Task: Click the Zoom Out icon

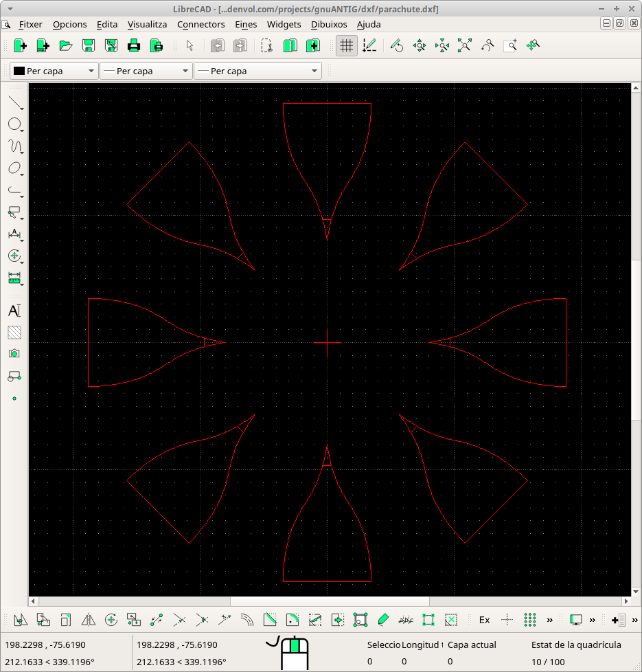Action: (x=442, y=45)
